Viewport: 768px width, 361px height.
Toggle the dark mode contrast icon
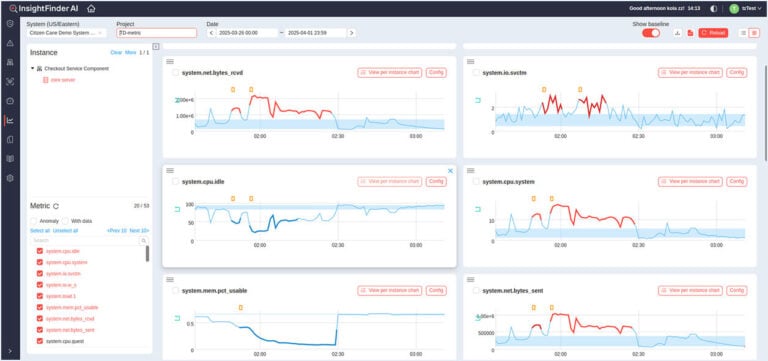pyautogui.click(x=714, y=8)
